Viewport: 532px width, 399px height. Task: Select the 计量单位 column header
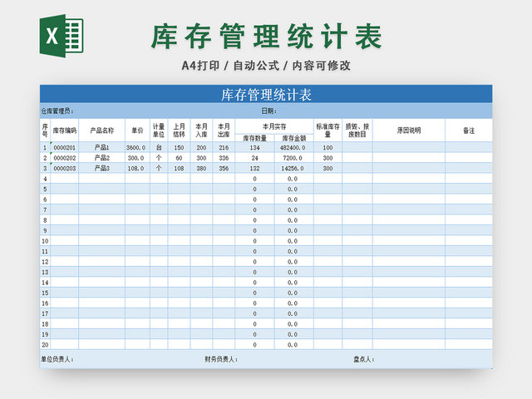click(159, 131)
